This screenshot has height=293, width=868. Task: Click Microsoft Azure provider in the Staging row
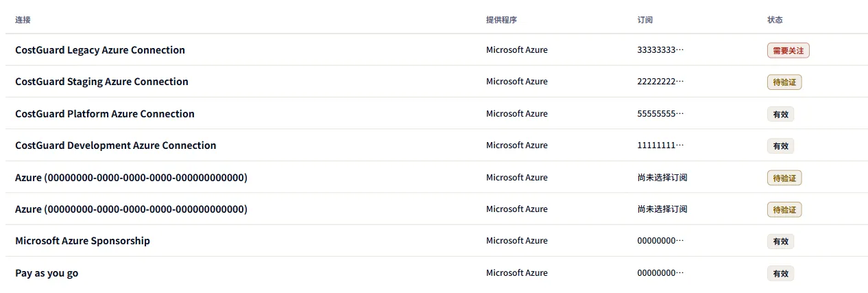(x=517, y=82)
